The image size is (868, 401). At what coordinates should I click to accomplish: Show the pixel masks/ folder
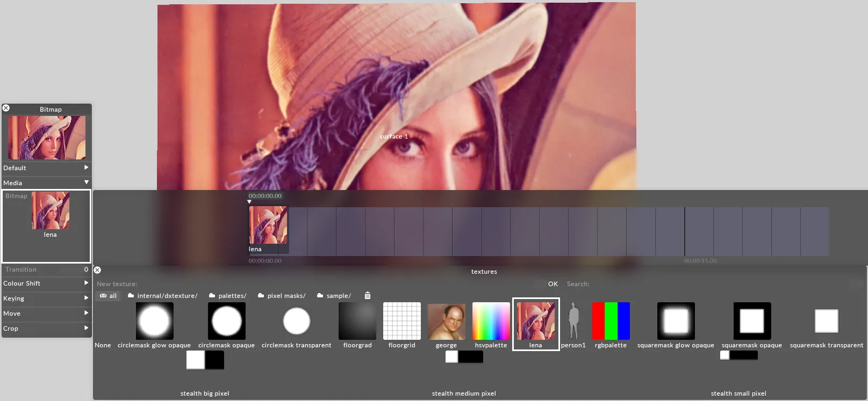pyautogui.click(x=282, y=296)
